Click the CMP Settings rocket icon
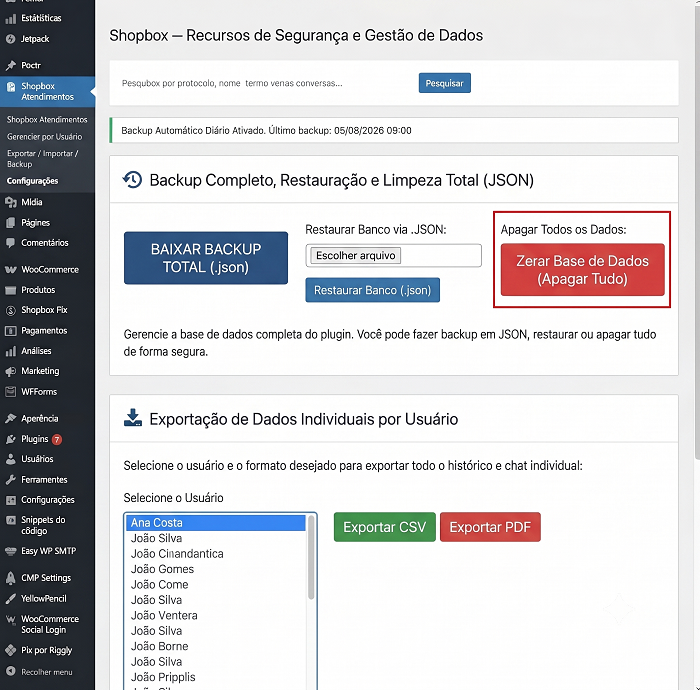The image size is (700, 690). pos(11,578)
